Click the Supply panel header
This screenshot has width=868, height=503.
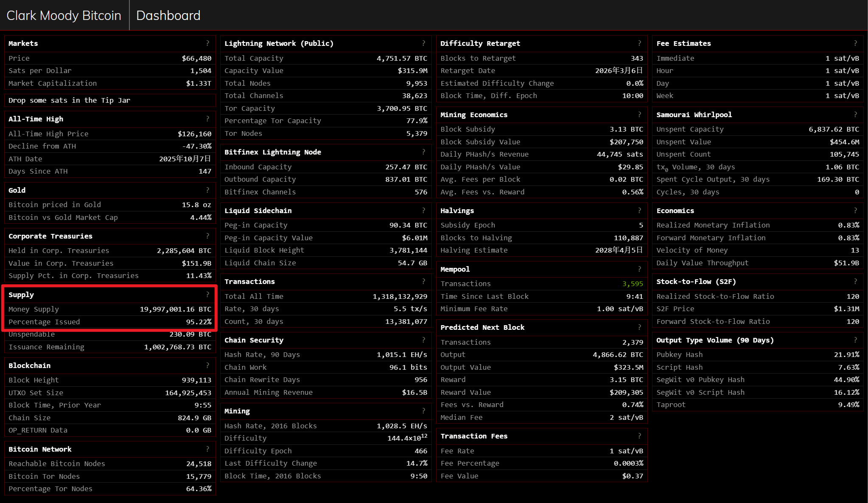pyautogui.click(x=21, y=295)
